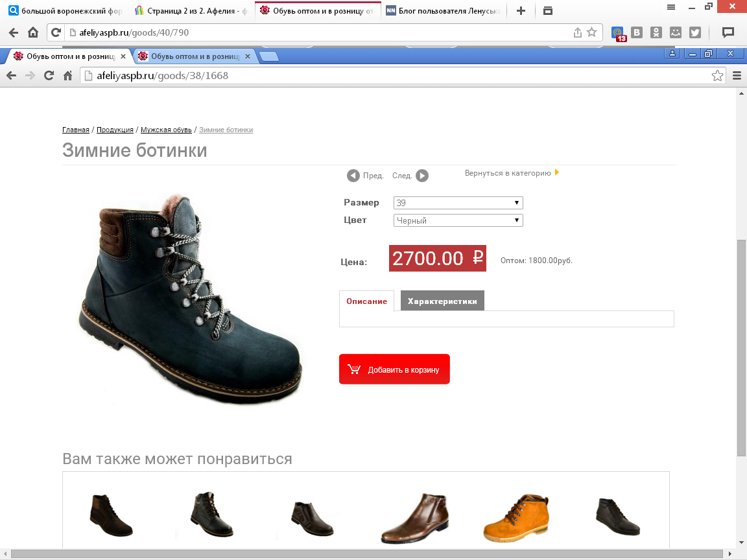
Task: Open Описание tab
Action: (366, 301)
